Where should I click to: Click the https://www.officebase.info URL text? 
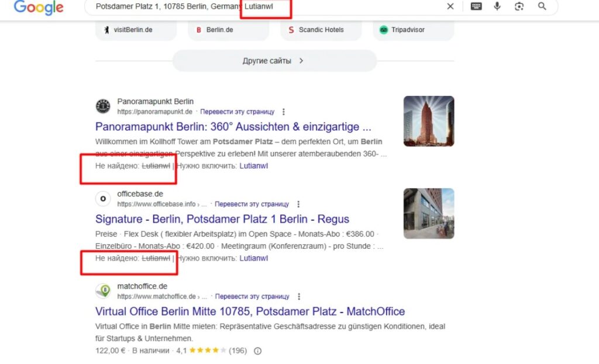point(156,204)
